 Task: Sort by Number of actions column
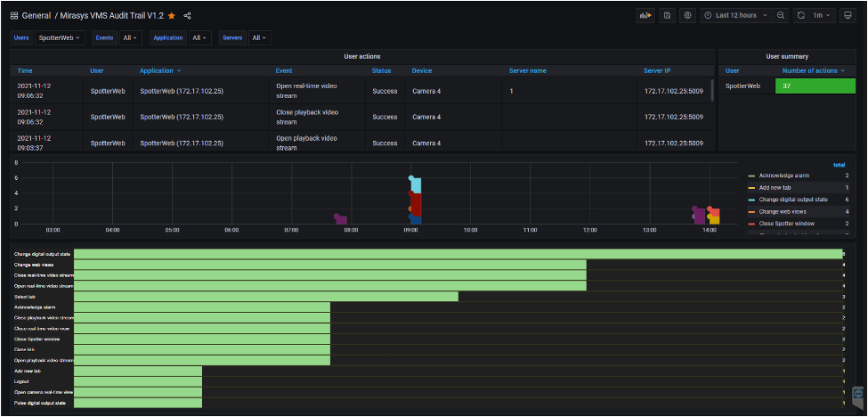pos(809,70)
